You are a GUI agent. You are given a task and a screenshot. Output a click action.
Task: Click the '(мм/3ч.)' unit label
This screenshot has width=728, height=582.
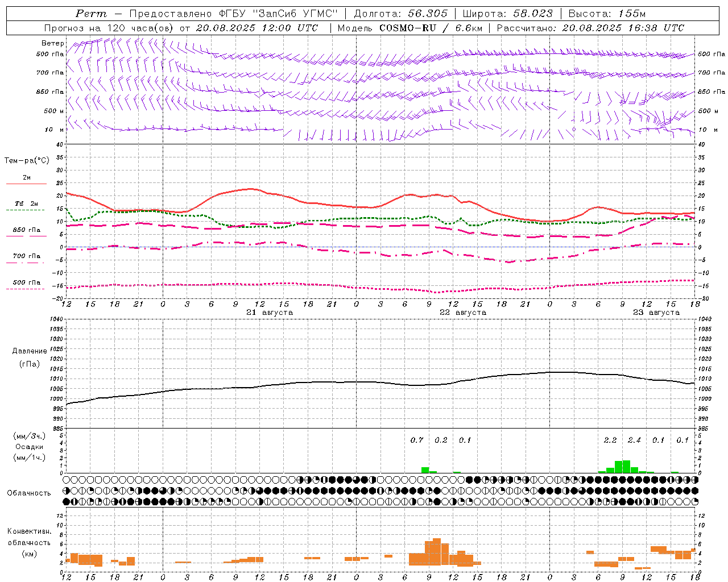tap(30, 436)
